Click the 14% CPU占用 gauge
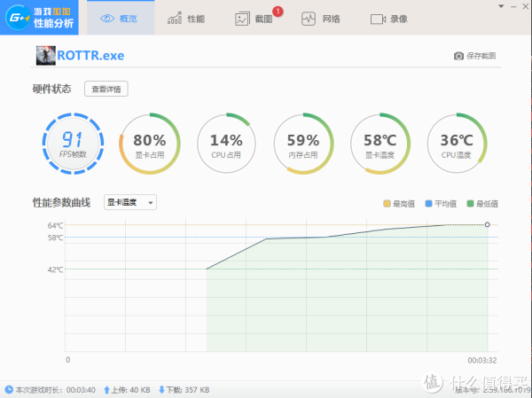The image size is (532, 398). tap(226, 144)
